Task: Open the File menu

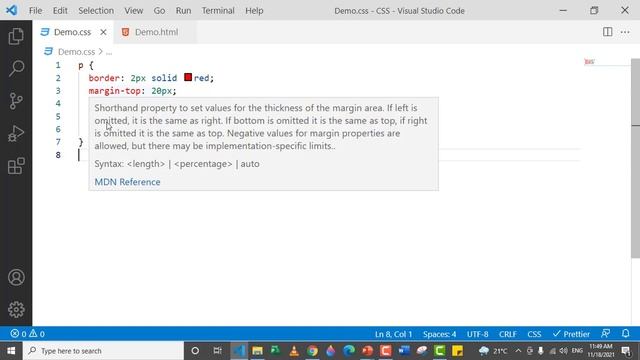Action: click(x=36, y=11)
